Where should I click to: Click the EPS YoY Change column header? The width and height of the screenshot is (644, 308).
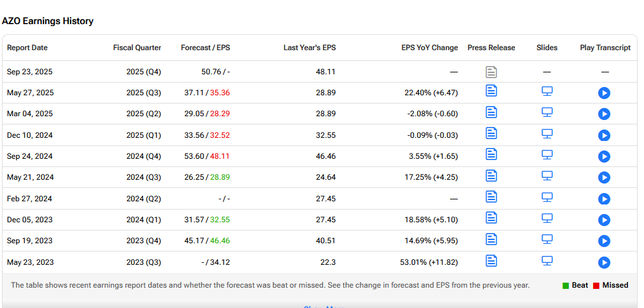click(x=430, y=48)
